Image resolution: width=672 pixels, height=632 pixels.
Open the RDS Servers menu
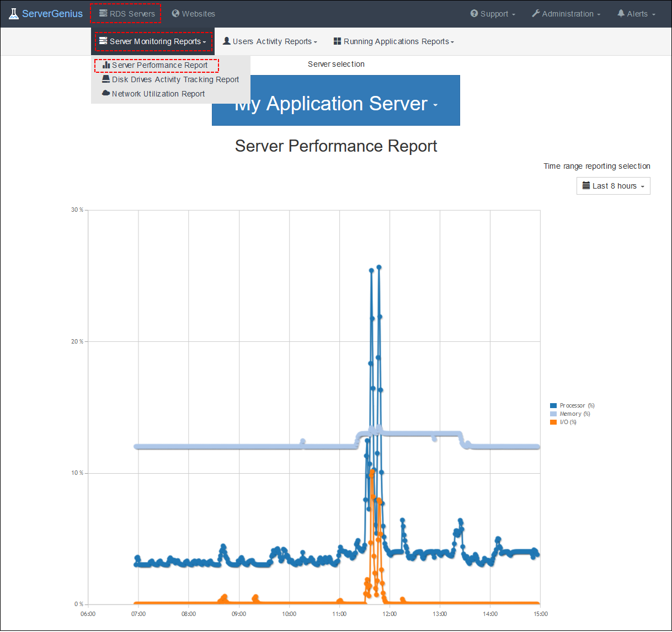(x=125, y=13)
